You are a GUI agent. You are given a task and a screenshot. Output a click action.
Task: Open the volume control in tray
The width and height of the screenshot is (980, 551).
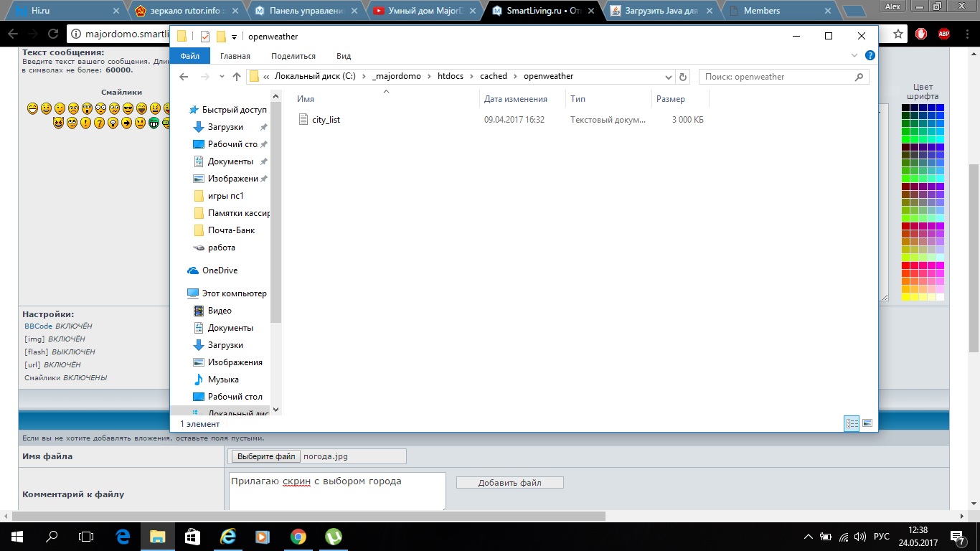tap(861, 536)
